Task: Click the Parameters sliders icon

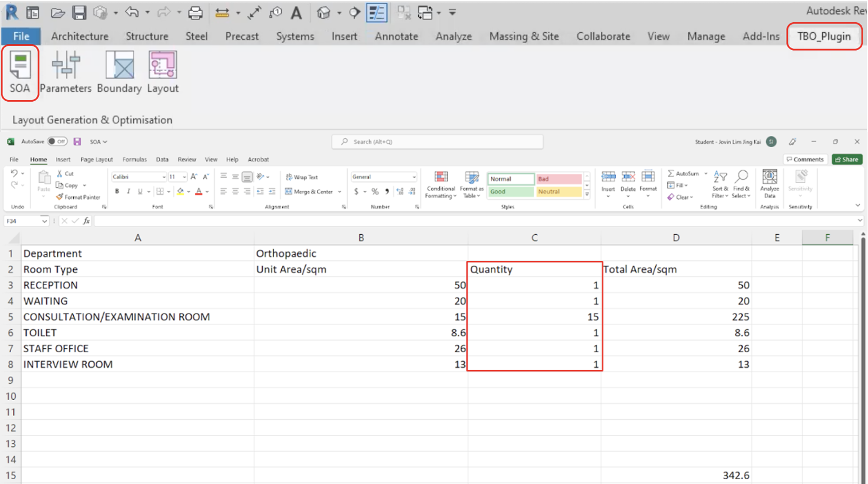Action: point(65,72)
